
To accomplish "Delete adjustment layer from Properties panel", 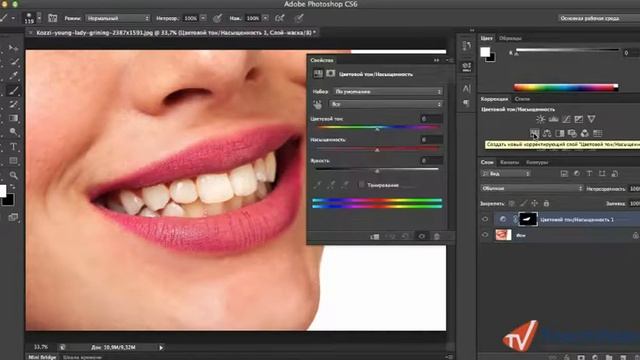I will coord(437,236).
